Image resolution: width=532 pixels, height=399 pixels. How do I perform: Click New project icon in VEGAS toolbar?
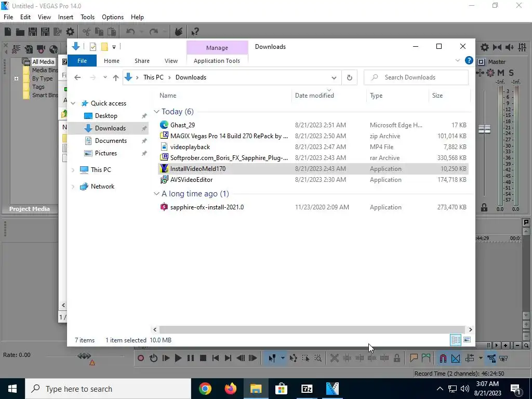7,32
